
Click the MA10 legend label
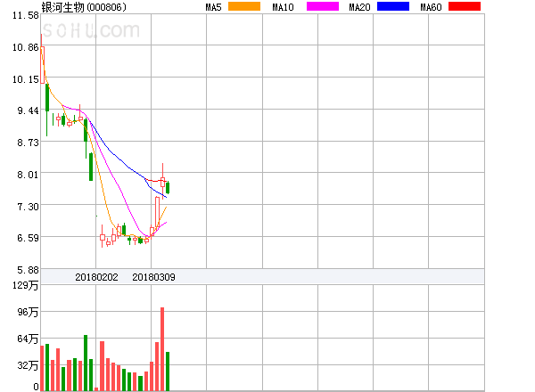click(283, 7)
